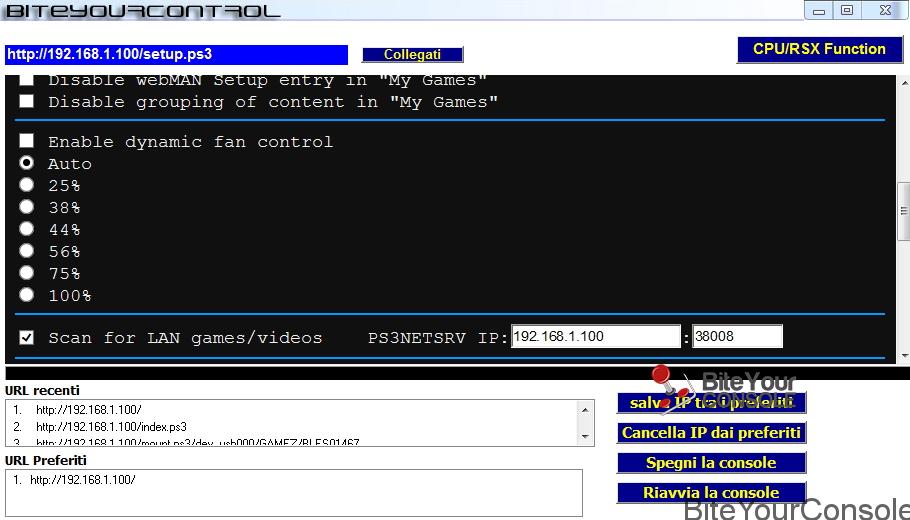Screen dimensions: 910x520
Task: Select the 75% fan speed option
Action: [26, 273]
